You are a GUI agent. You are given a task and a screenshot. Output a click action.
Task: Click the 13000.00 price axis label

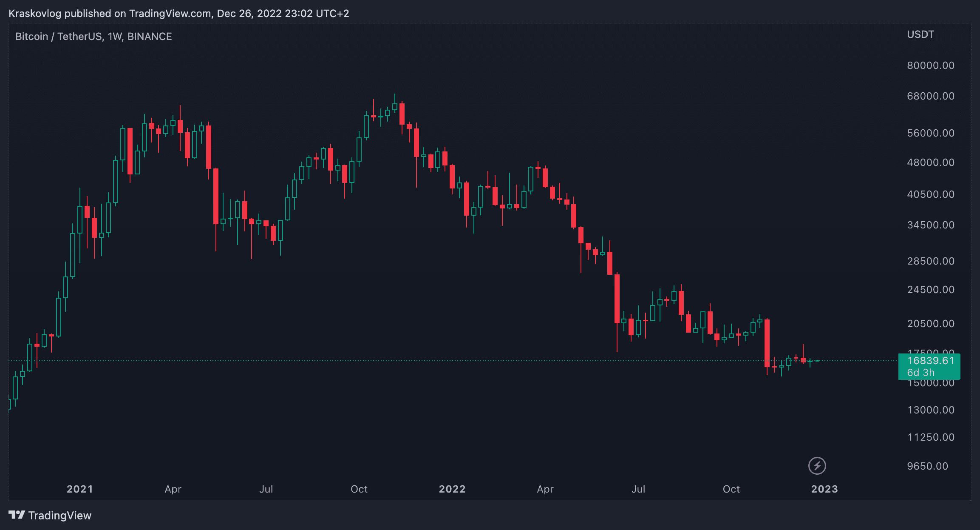click(x=931, y=410)
